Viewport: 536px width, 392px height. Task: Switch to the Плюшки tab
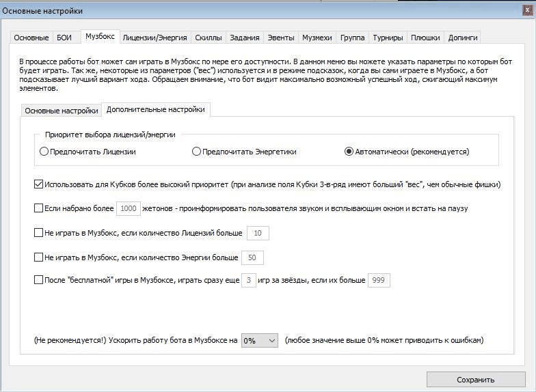(425, 38)
